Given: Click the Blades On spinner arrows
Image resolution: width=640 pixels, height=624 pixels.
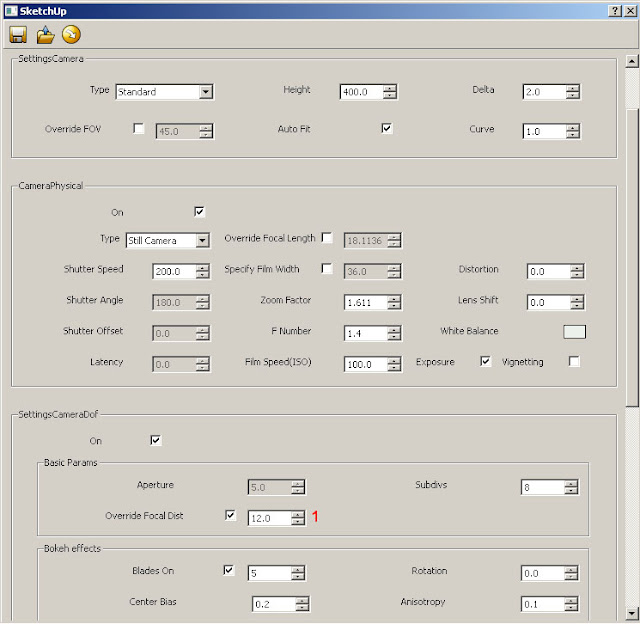Looking at the screenshot, I should [298, 573].
